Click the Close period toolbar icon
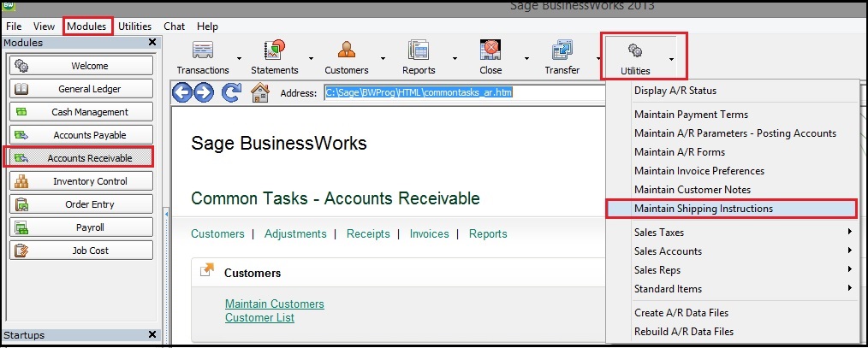This screenshot has width=868, height=348. coord(490,51)
